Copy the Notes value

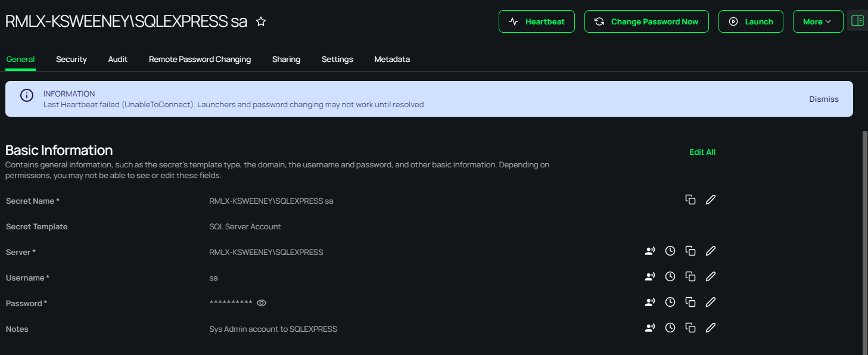click(x=690, y=328)
